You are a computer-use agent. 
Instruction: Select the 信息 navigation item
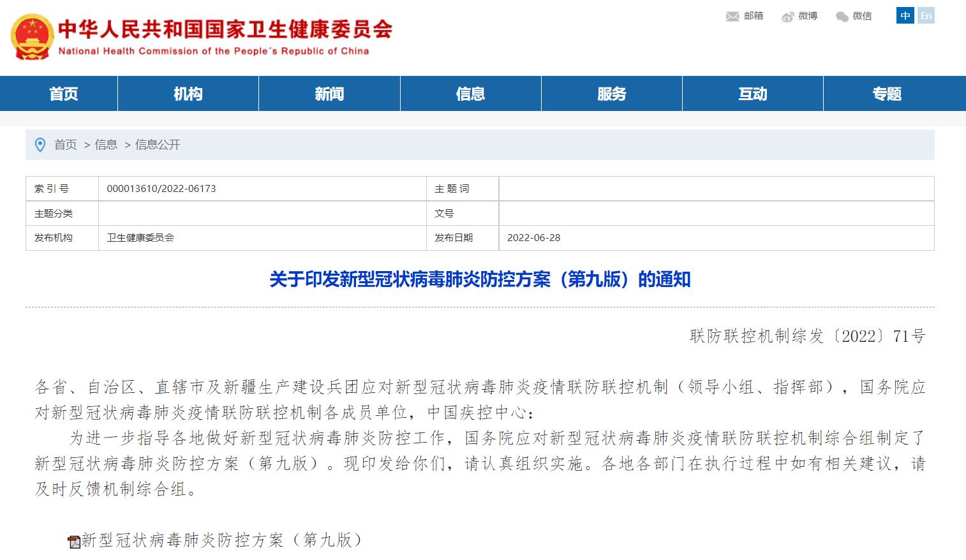click(470, 94)
